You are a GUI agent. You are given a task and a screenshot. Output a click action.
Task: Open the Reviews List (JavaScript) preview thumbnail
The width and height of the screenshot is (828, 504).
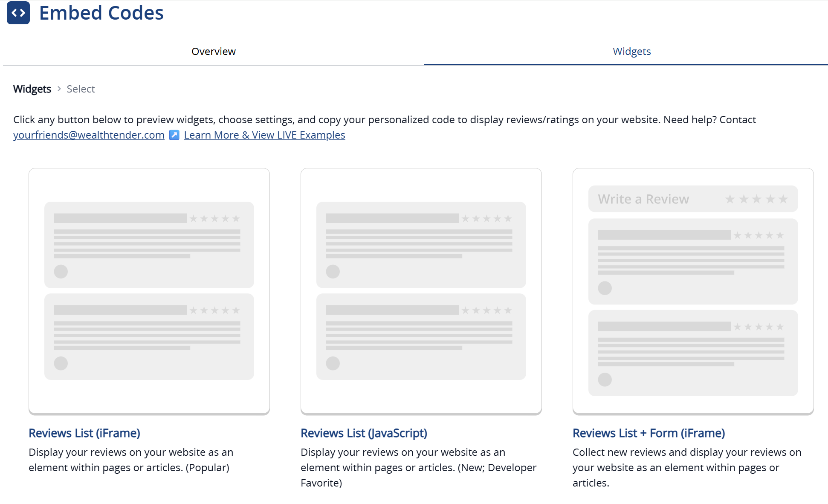point(421,291)
